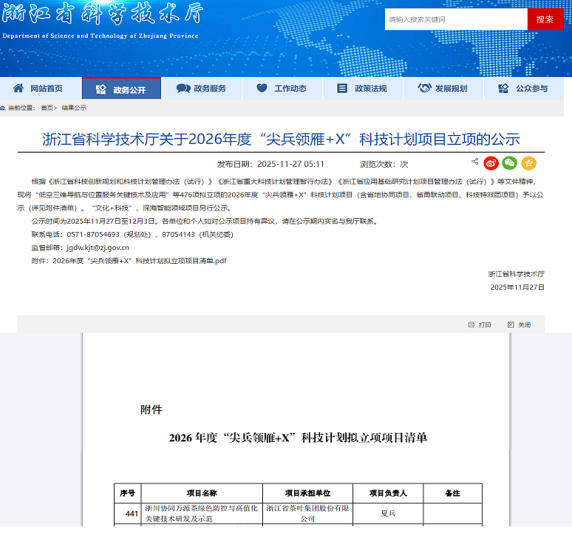Screen dimensions: 572x536
Task: Click the project leader cell in row 441
Action: point(388,513)
